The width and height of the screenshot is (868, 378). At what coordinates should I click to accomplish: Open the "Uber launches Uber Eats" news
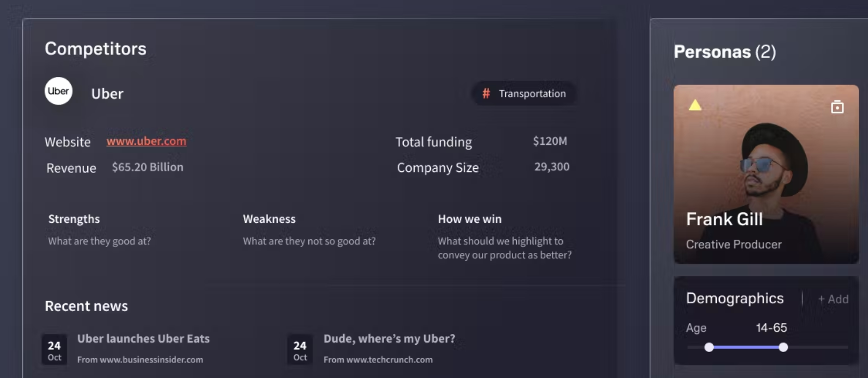(x=143, y=339)
